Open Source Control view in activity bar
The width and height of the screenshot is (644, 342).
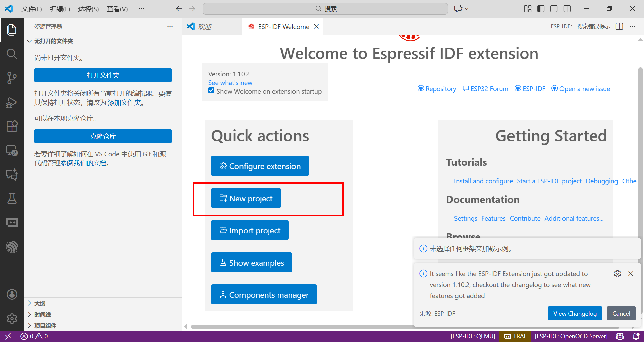[12, 78]
